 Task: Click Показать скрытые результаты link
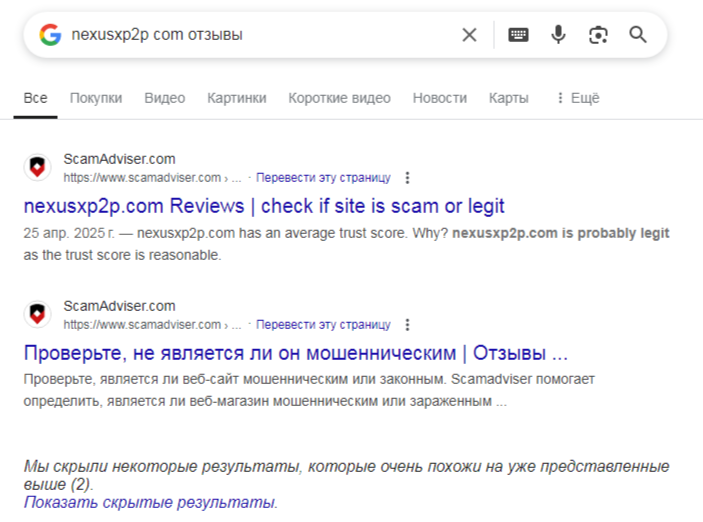(x=151, y=502)
